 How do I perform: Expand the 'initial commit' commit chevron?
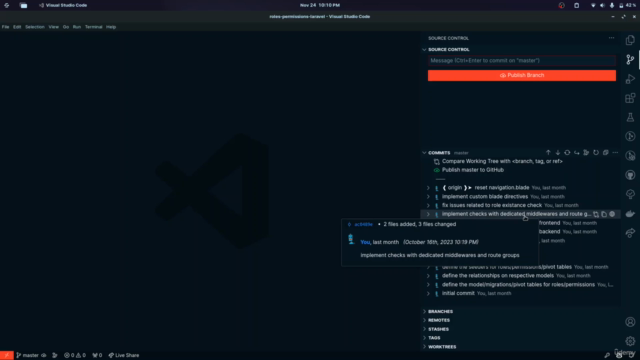428,293
